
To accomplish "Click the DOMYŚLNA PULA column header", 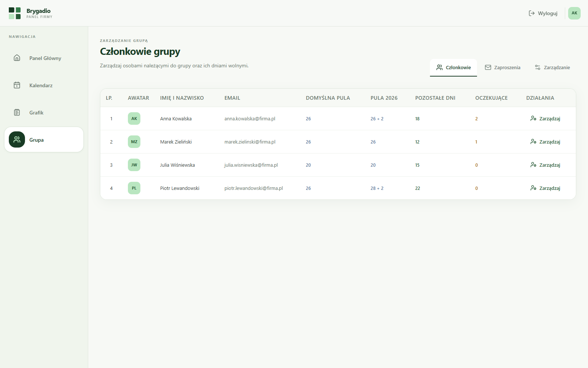I will [328, 98].
